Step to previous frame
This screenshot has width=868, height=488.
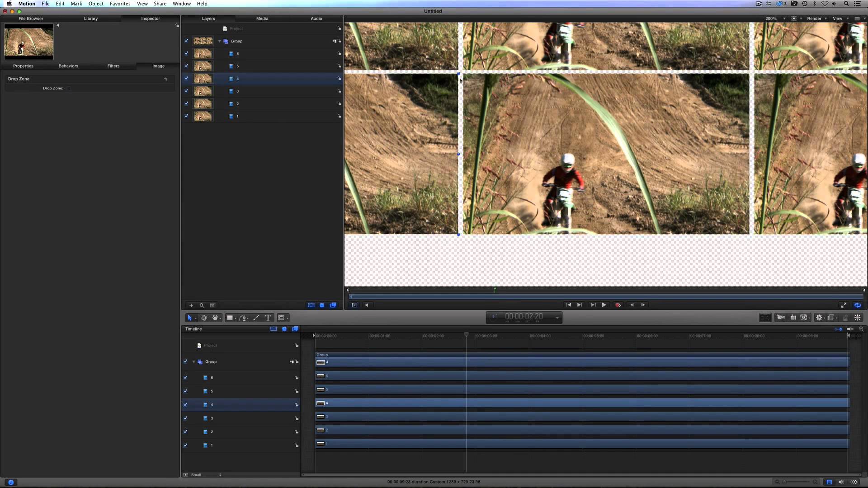click(632, 305)
